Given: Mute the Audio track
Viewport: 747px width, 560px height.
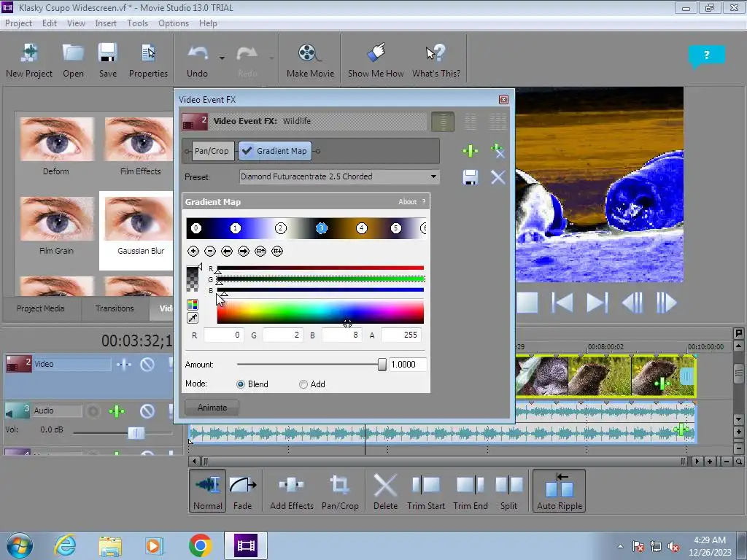Looking at the screenshot, I should click(x=147, y=411).
